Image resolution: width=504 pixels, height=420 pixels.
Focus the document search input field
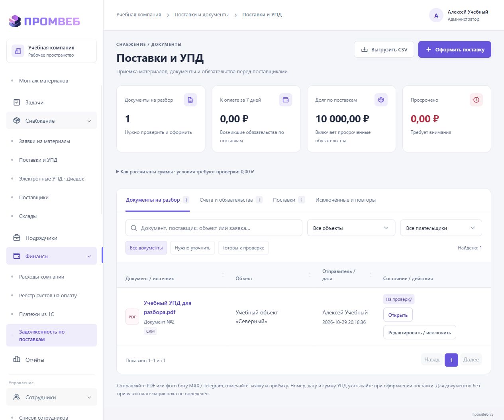pyautogui.click(x=214, y=228)
